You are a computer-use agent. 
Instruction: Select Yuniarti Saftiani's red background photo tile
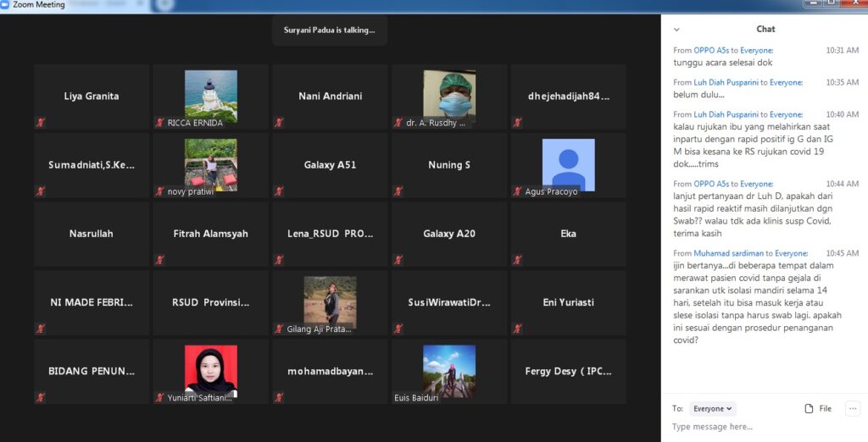(211, 371)
